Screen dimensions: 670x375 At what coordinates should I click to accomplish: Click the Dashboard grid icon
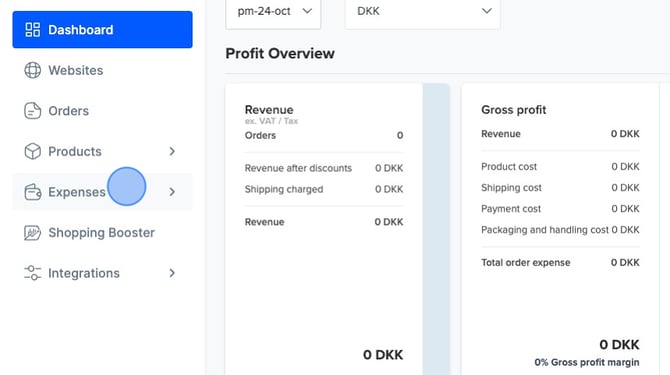pyautogui.click(x=32, y=30)
